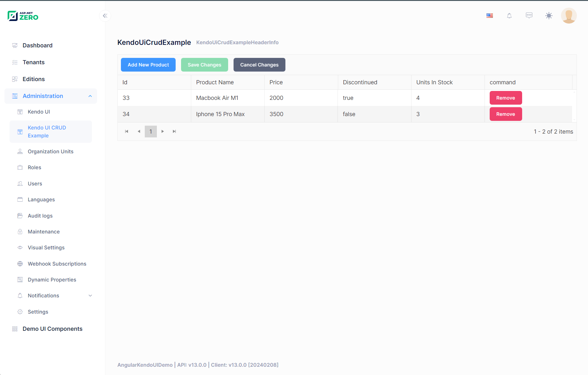
Task: Click the Maintenance lock icon
Action: 20,232
